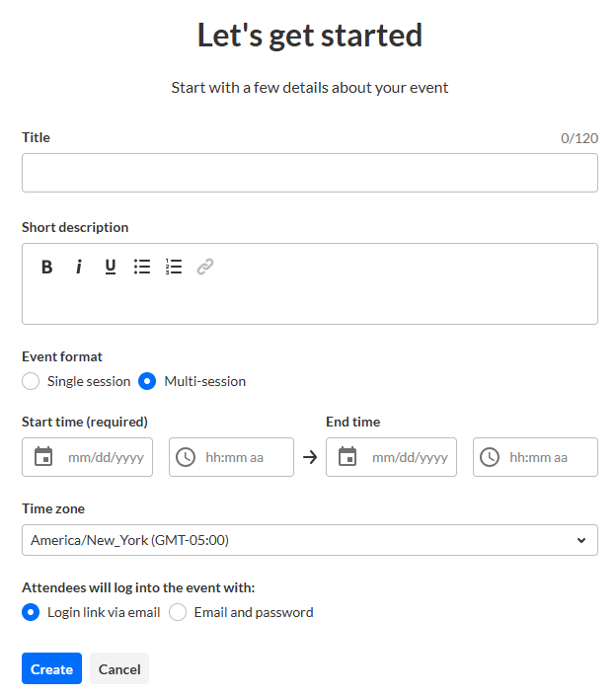616x697 pixels.
Task: Select Email and password login option
Action: tap(178, 612)
